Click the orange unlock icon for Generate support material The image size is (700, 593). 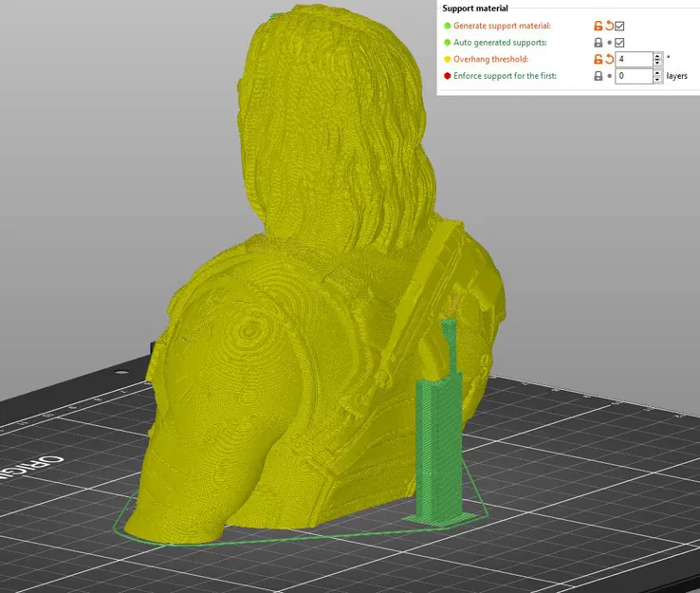pyautogui.click(x=599, y=26)
